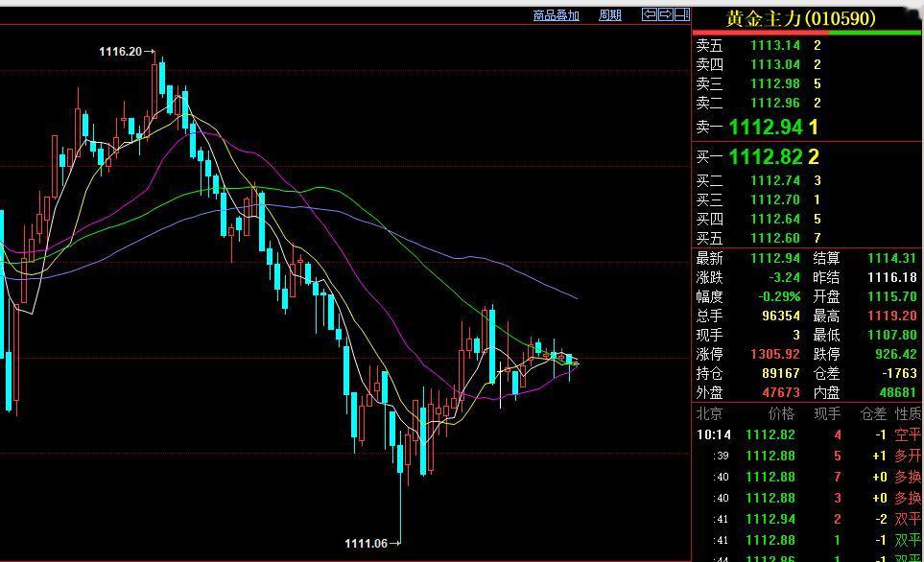This screenshot has width=924, height=562.
Task: Select the 买四 bid price 1112.64
Action: coord(775,220)
